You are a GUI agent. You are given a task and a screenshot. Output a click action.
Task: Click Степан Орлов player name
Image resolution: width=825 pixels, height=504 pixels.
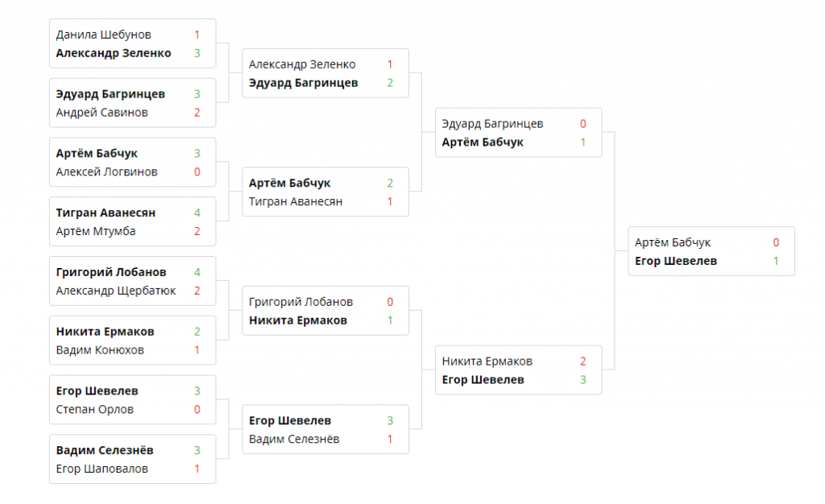pos(94,409)
